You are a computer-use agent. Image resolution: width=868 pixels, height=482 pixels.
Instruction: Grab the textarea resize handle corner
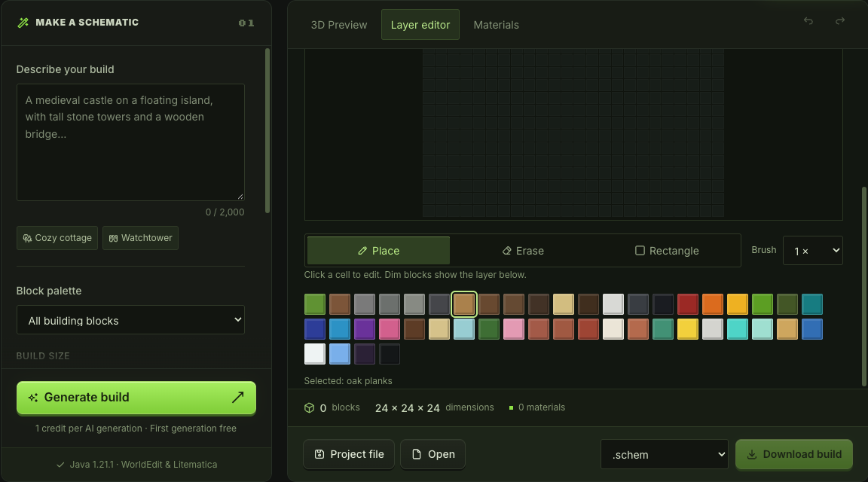tap(240, 197)
